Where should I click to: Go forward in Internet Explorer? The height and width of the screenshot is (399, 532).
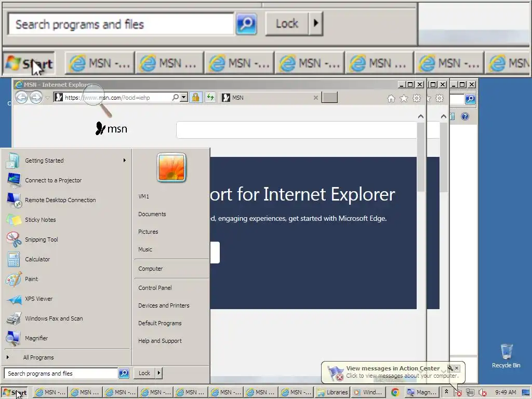pyautogui.click(x=36, y=98)
